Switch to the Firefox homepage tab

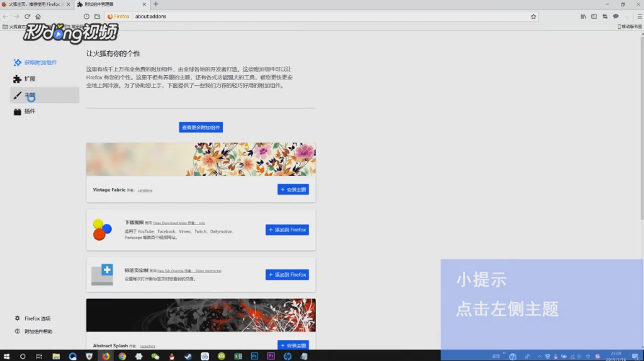point(36,4)
